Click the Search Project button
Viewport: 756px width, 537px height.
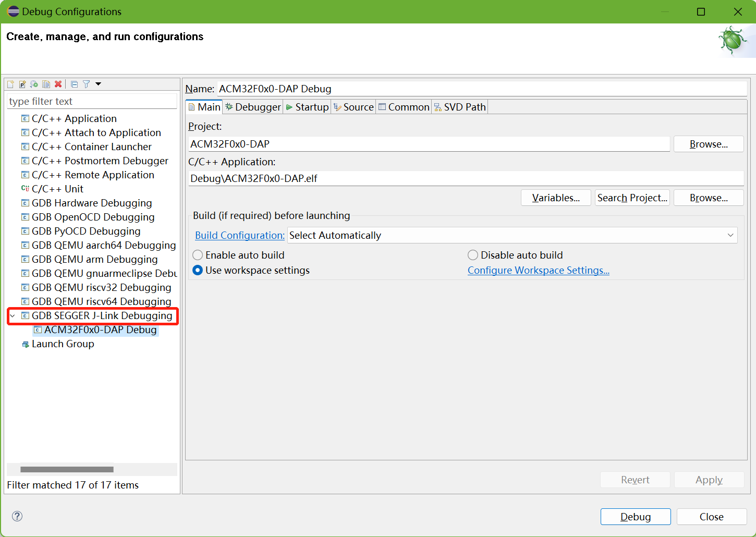point(632,198)
